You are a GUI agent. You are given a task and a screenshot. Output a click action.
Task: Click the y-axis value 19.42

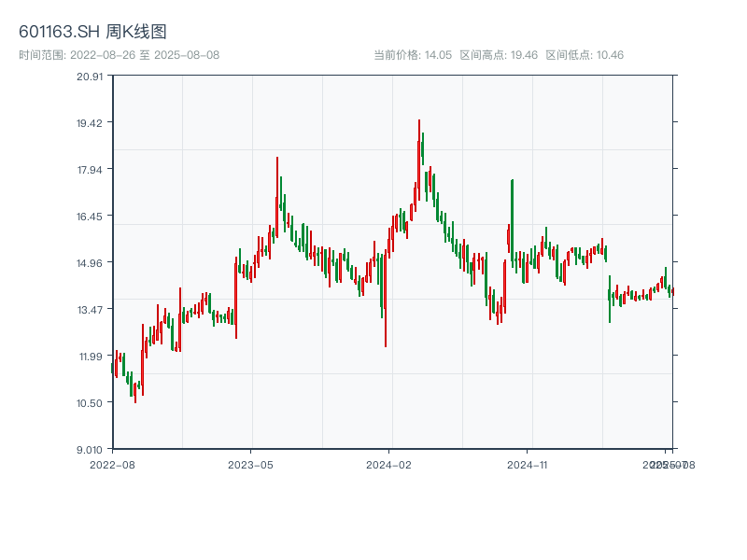pyautogui.click(x=90, y=123)
